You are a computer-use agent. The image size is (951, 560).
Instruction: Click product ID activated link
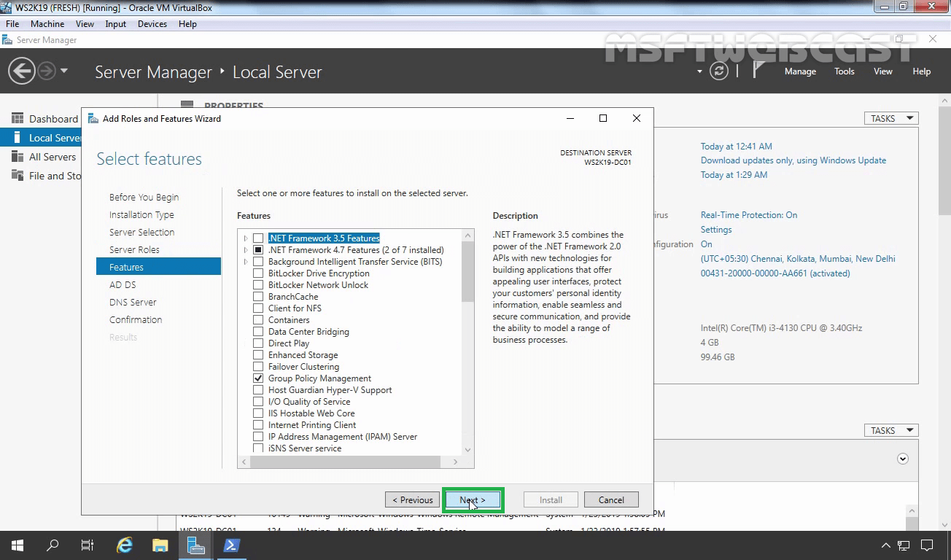tap(775, 273)
